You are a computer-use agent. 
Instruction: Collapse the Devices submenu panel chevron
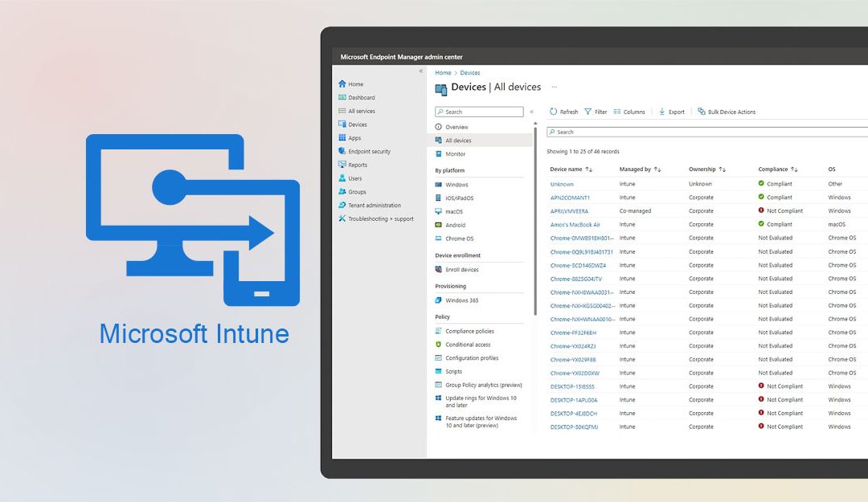(x=531, y=112)
